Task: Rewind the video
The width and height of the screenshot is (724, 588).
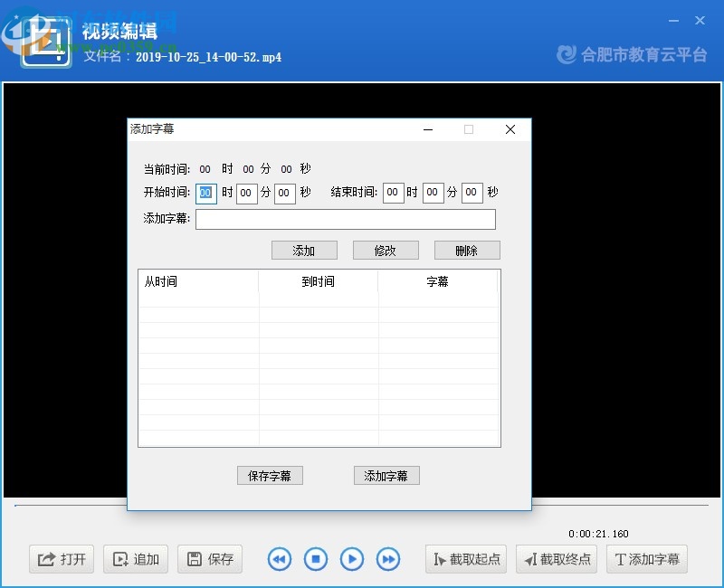Action: tap(280, 559)
